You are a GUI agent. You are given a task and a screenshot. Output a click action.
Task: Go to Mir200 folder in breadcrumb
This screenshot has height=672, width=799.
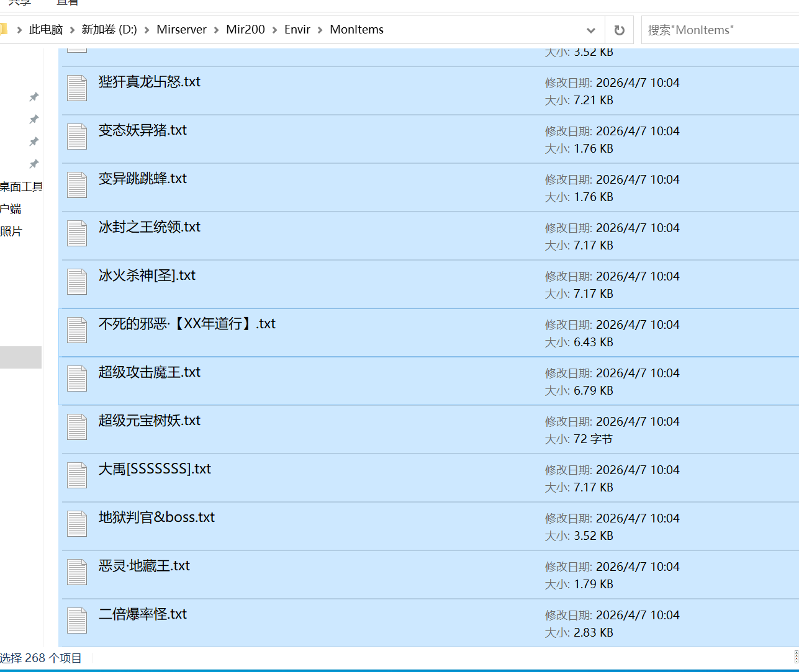[245, 30]
